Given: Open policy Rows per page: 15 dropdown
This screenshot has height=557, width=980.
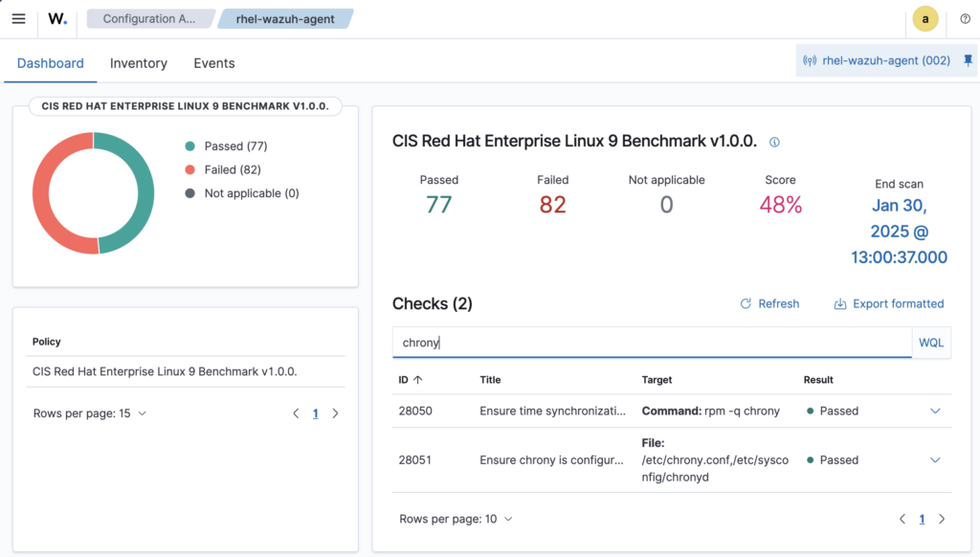Looking at the screenshot, I should 89,413.
